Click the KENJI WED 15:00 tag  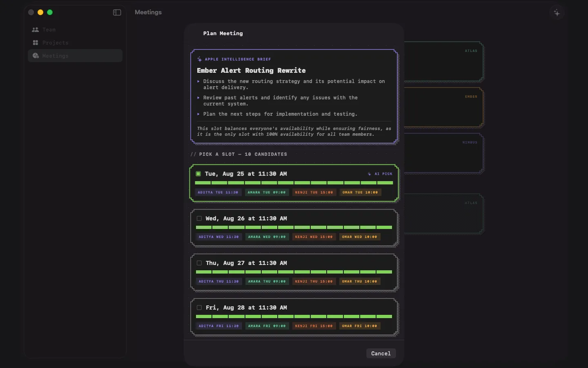pyautogui.click(x=314, y=237)
